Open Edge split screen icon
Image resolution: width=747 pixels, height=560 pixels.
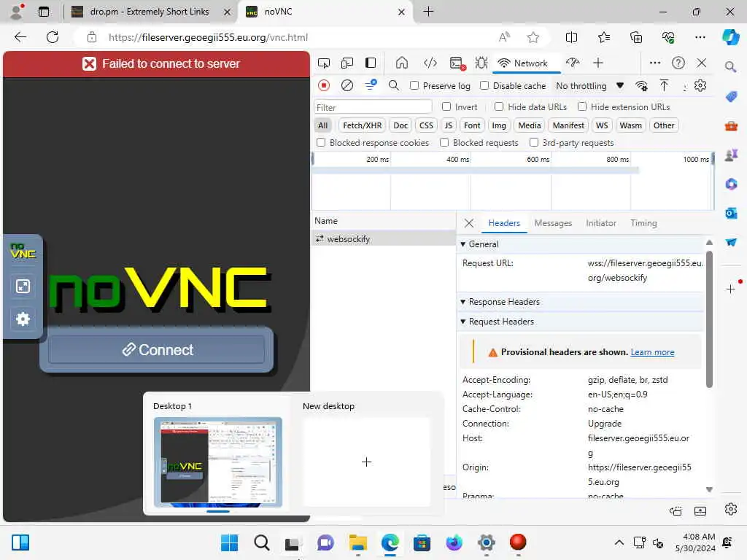(x=571, y=37)
